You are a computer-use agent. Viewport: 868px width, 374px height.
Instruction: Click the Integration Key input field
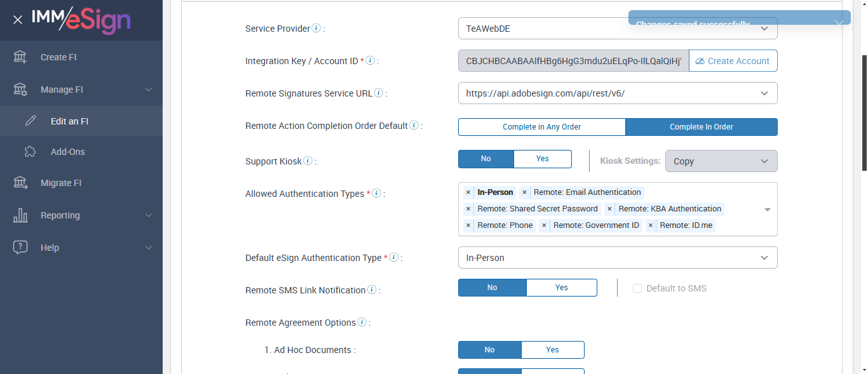pos(573,61)
